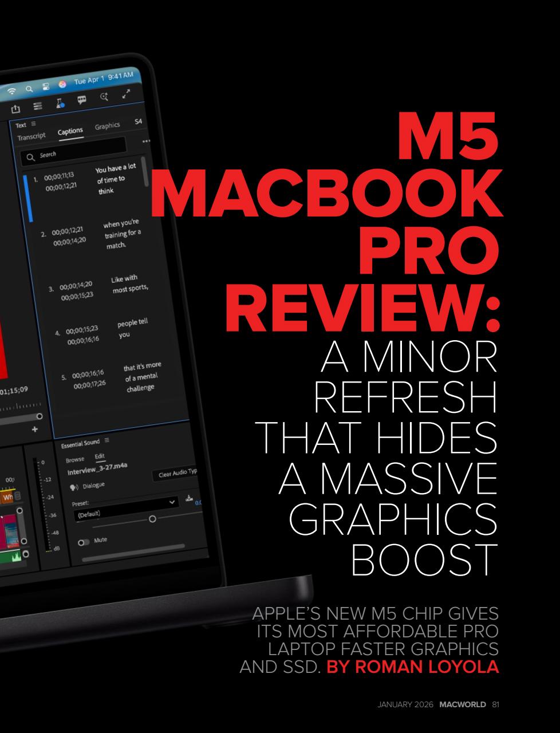The width and height of the screenshot is (560, 733).
Task: Click the Clear Audio Type button
Action: (x=176, y=474)
